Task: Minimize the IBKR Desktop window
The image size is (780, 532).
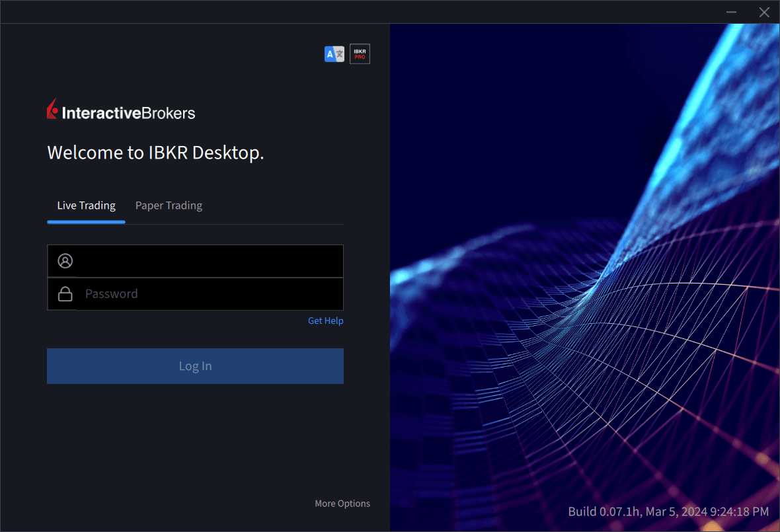Action: pos(732,12)
